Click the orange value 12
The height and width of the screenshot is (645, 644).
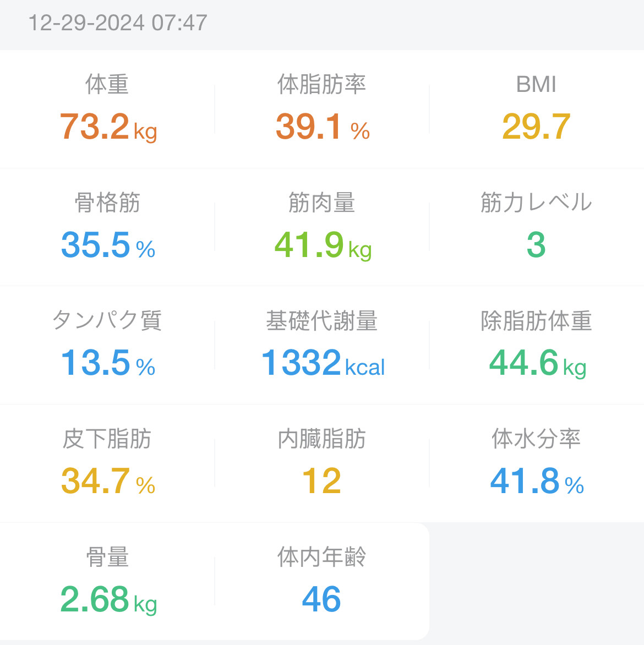[322, 480]
